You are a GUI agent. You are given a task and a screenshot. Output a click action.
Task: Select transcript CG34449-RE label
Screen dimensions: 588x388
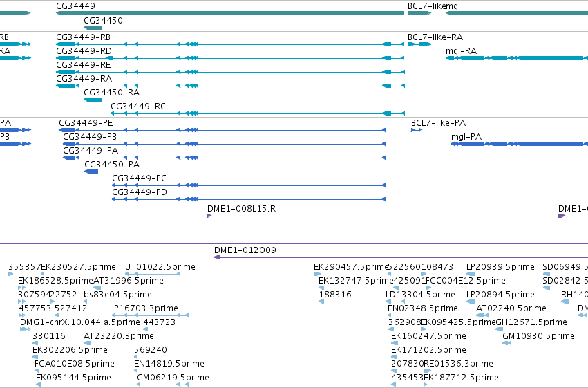(83, 64)
